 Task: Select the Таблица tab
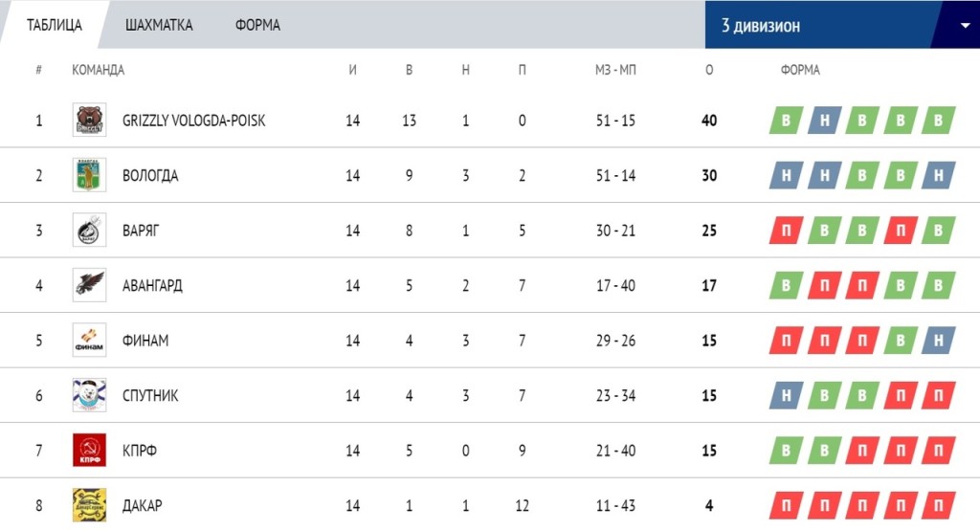(x=55, y=25)
